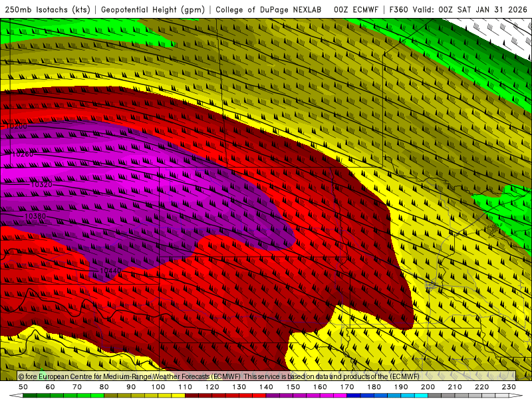This screenshot has width=532, height=399.
Task: Click the '250mb Isotachs (kts)' title text
Action: (x=47, y=9)
